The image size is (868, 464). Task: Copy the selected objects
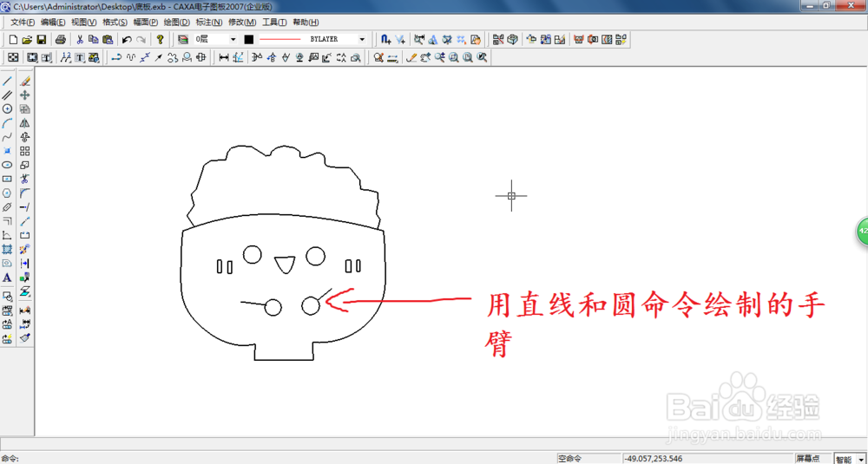[x=94, y=39]
